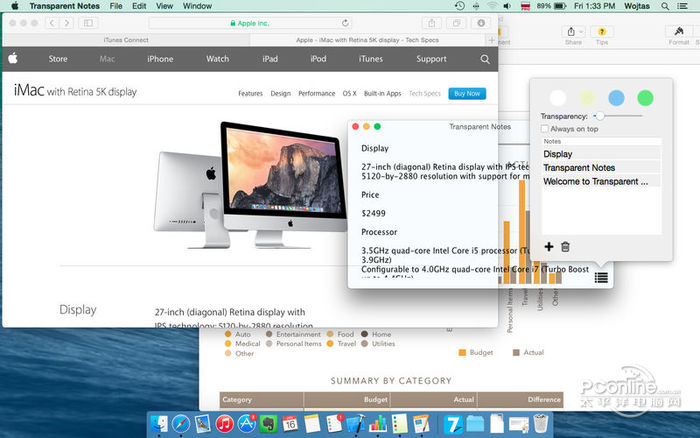Screen dimensions: 700x438
Task: Click the search magnifier on Apple site
Action: [x=485, y=59]
